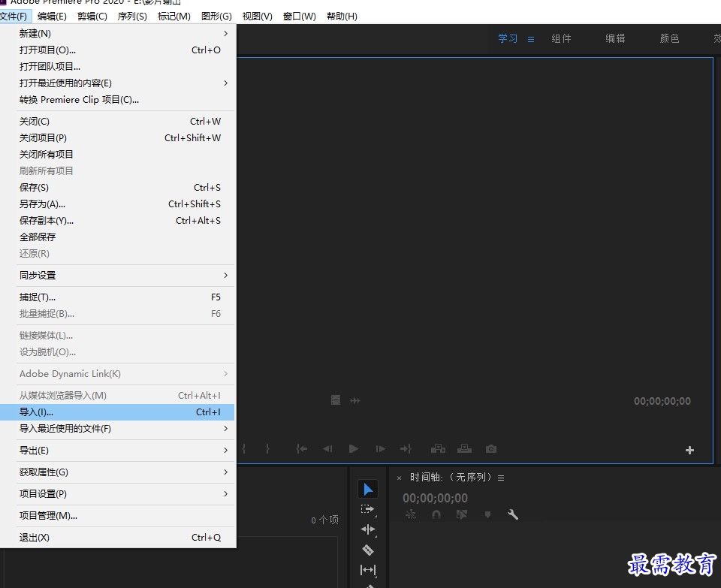Open the 学习 workspace menu icon
Screen dimensions: 721x588
tap(531, 40)
